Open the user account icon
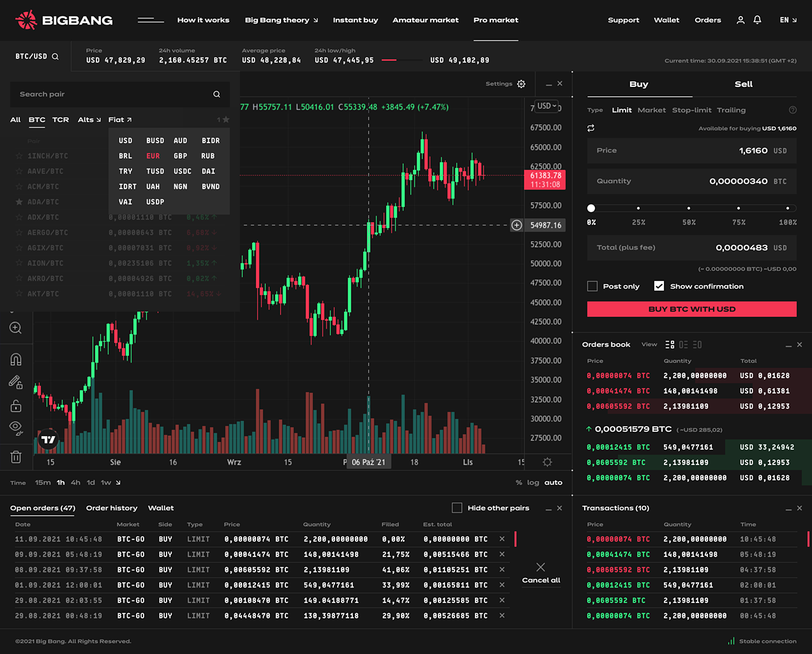Viewport: 812px width, 654px height. pyautogui.click(x=741, y=20)
